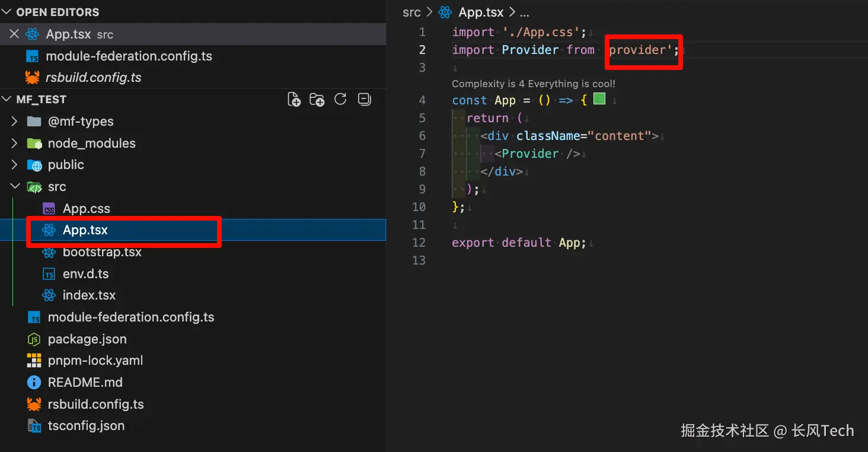Click line number 2 in gutter
Image resolution: width=868 pixels, height=452 pixels.
[x=422, y=50]
